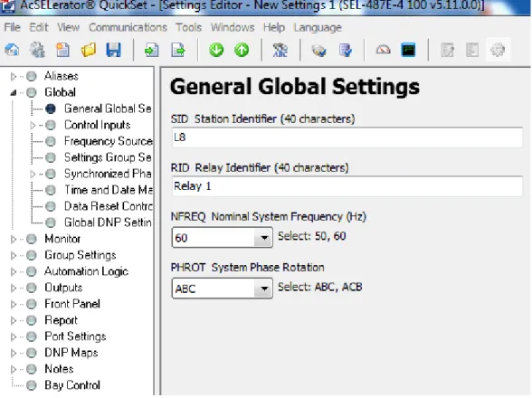Expand the Synchronized Phasor node
The width and height of the screenshot is (532, 398).
[33, 175]
